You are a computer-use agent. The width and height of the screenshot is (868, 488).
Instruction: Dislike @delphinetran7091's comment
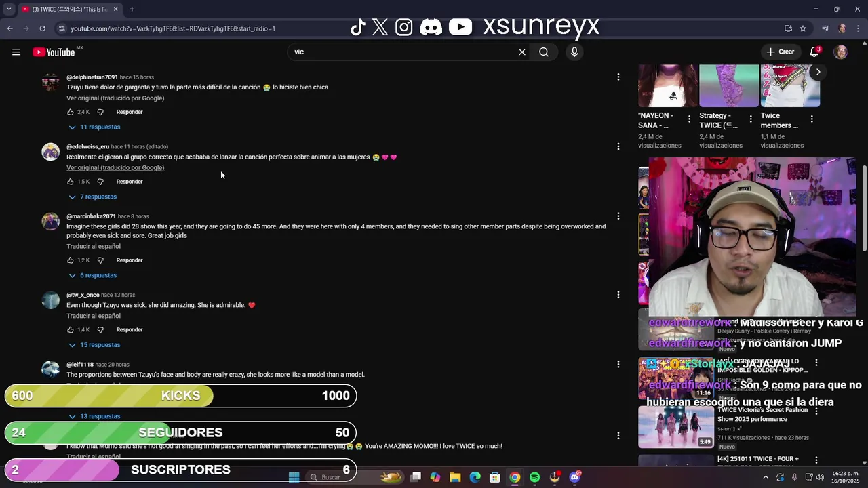(x=100, y=112)
